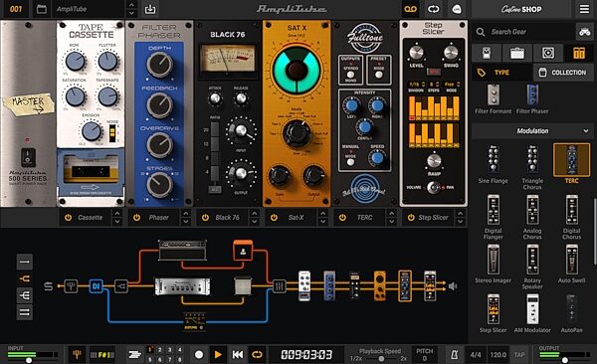Toggle the transport loop button
The width and height of the screenshot is (597, 364).
point(257,355)
